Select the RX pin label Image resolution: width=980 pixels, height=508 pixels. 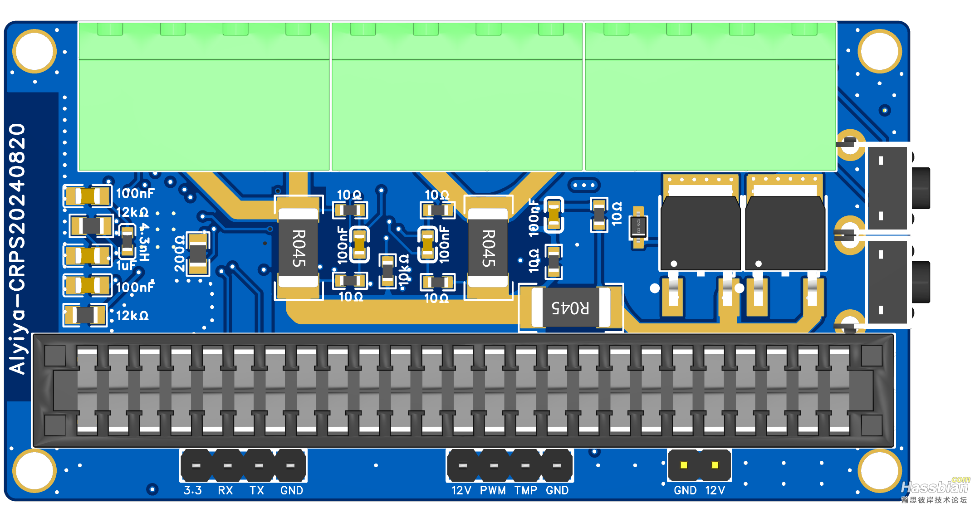pyautogui.click(x=225, y=490)
